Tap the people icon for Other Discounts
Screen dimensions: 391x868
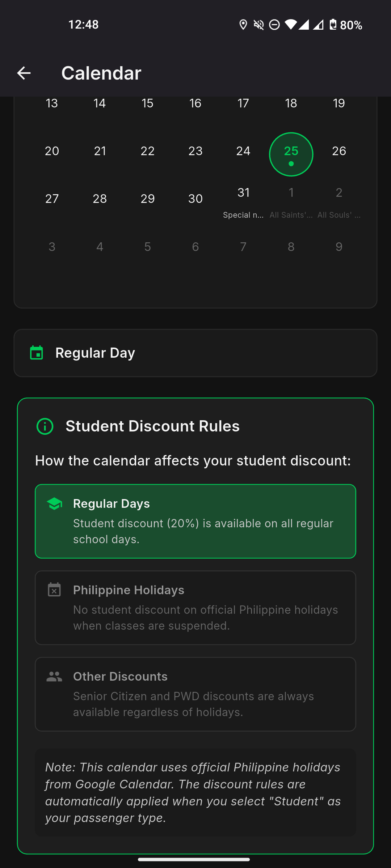point(54,676)
